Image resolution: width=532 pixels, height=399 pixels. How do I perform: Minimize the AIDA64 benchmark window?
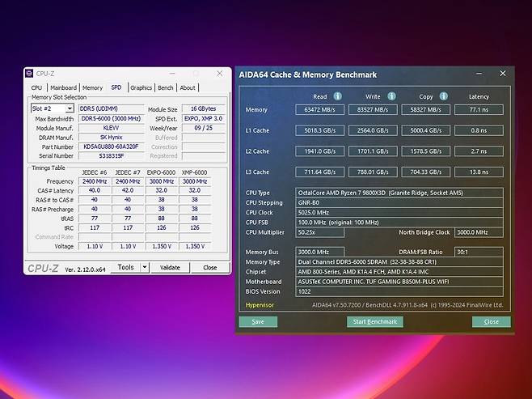[479, 74]
